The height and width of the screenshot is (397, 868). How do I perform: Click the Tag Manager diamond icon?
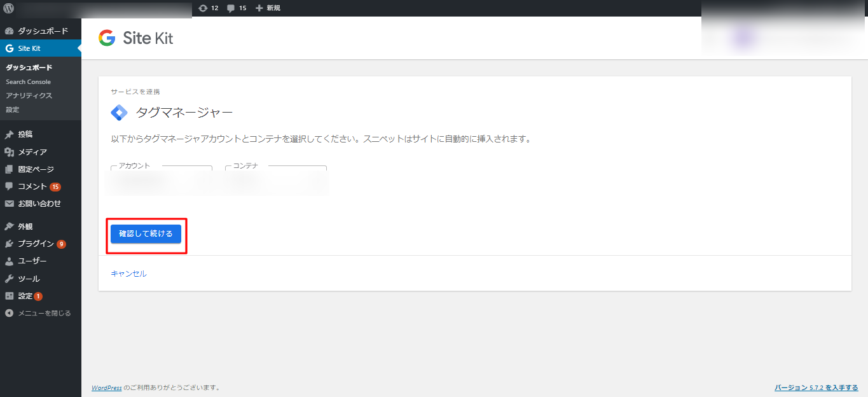120,113
